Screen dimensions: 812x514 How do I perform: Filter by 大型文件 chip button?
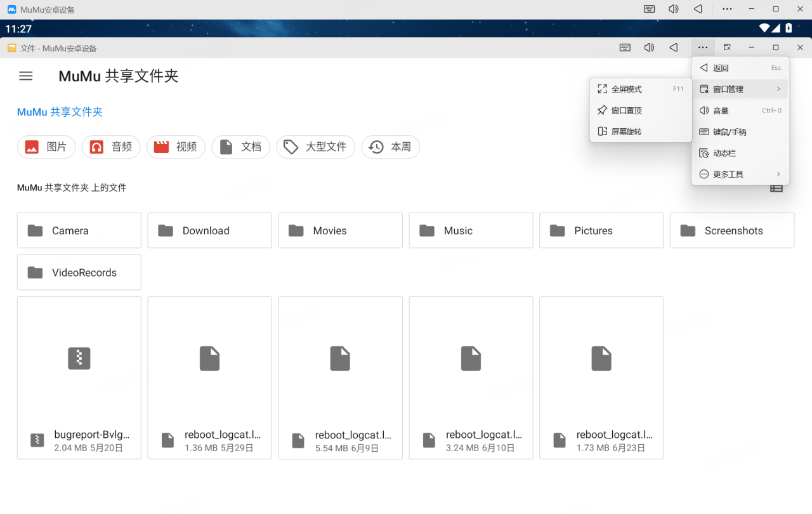coord(315,147)
